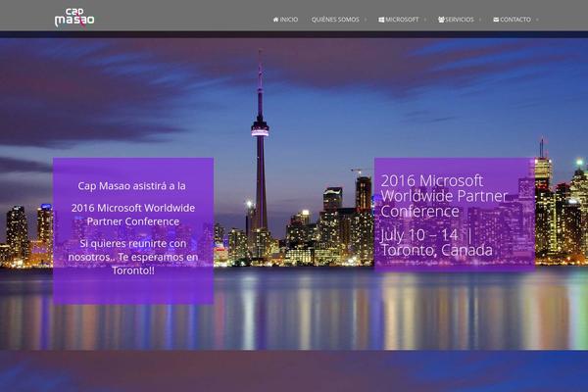Click the 'July 10 – 14 | Toronto, Canada' text

coord(436,243)
